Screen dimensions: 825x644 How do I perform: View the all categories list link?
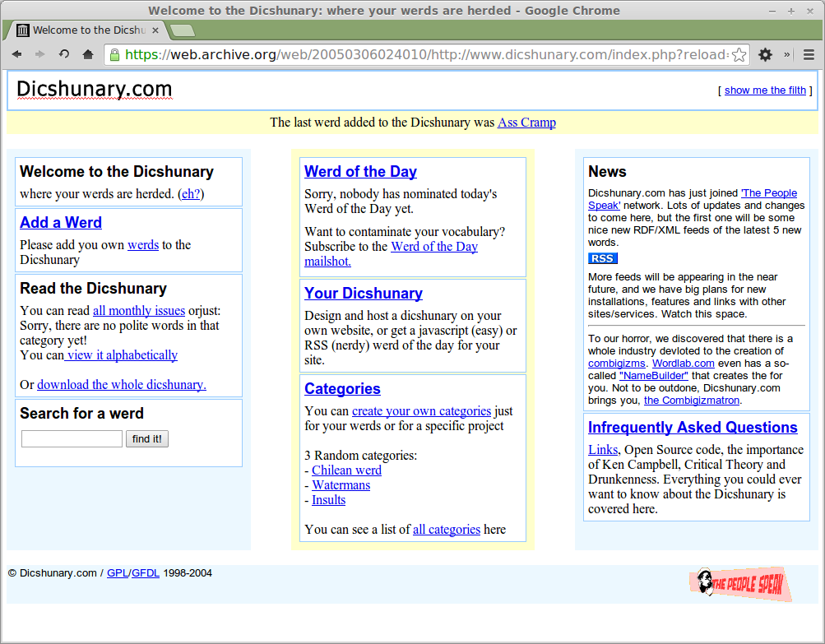pyautogui.click(x=447, y=530)
